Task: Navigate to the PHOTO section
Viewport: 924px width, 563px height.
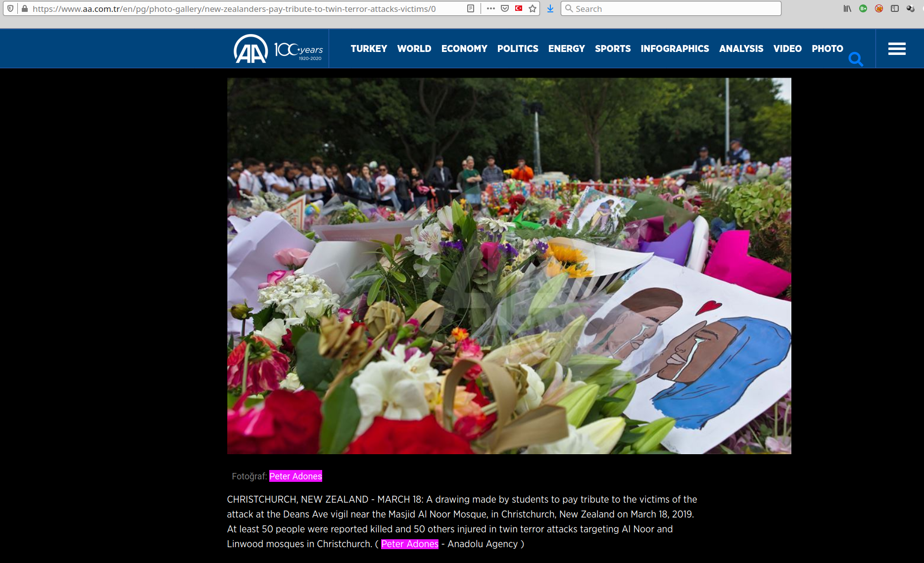Action: [827, 48]
